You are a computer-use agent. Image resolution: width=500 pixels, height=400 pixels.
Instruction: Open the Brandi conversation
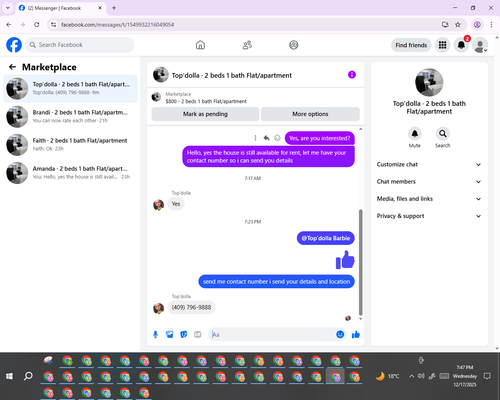coord(70,117)
